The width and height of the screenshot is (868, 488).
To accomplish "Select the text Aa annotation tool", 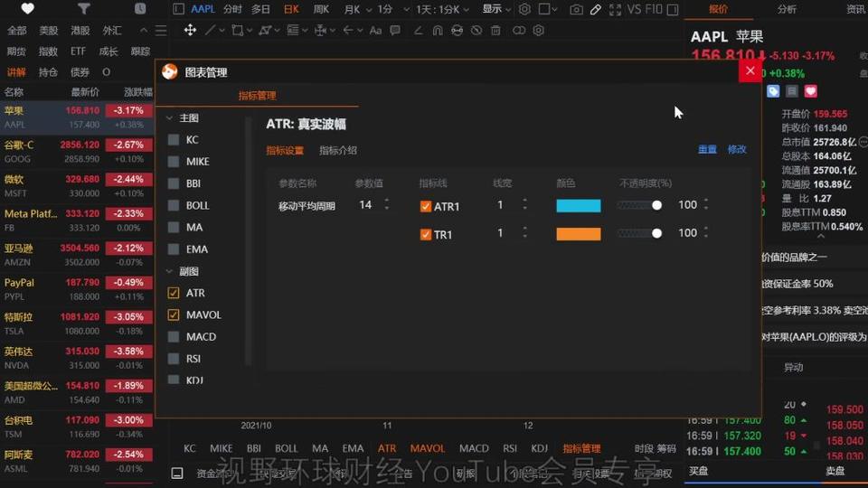I will [x=375, y=31].
